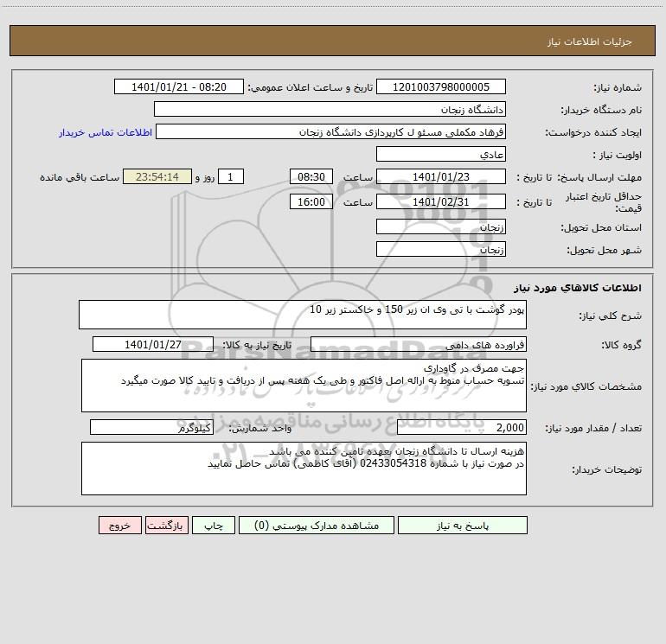The image size is (666, 644).
Task: Click the general description field پودر گوشت
Action: [x=303, y=315]
